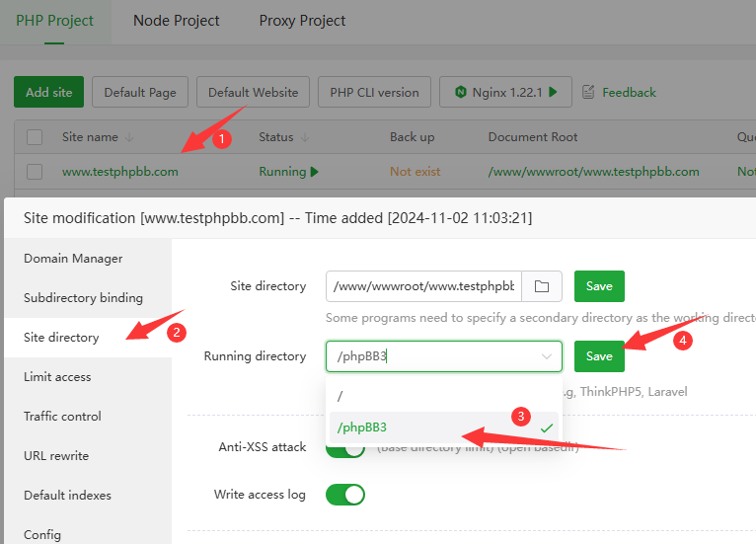Tick the select-all sites checkbox
This screenshot has height=544, width=756.
(35, 137)
